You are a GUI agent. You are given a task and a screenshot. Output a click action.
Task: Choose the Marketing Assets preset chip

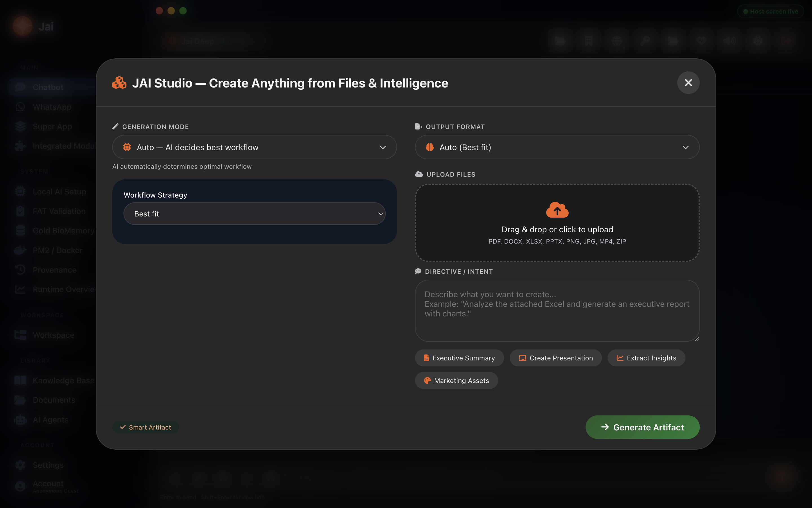point(456,380)
